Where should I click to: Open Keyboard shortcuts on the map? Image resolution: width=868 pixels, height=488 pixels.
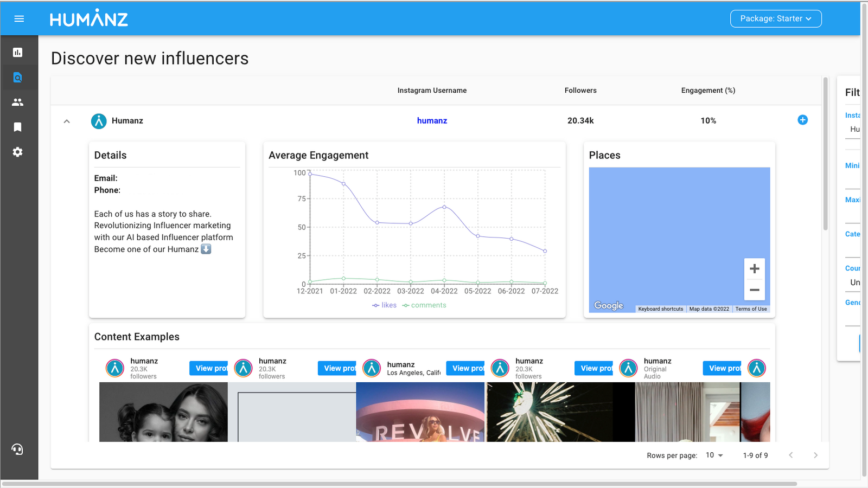(661, 309)
